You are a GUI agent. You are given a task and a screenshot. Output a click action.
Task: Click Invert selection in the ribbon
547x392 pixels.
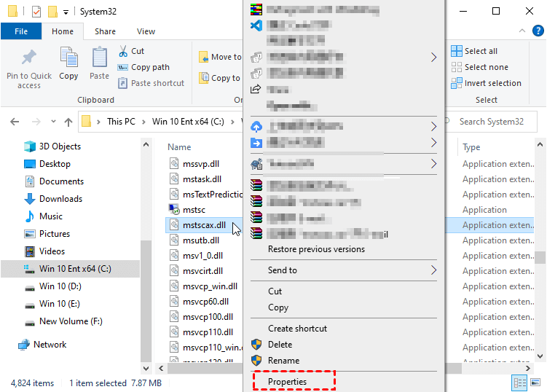point(486,83)
